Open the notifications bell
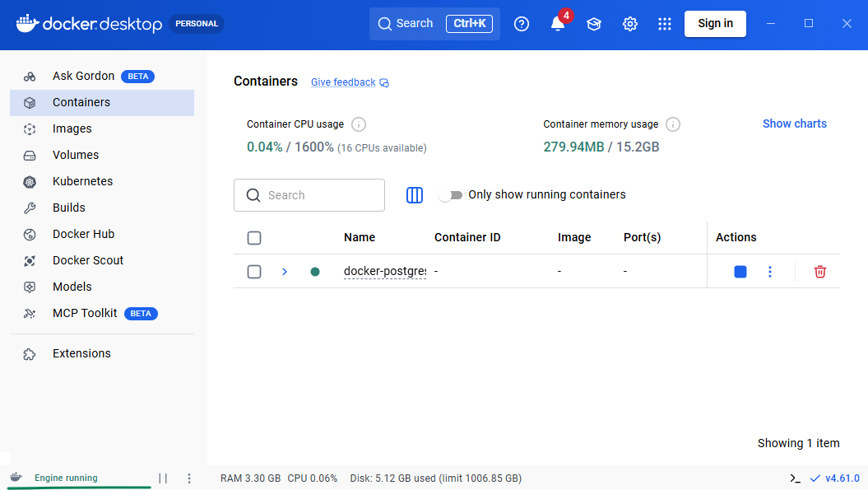Viewport: 868px width, 490px height. pyautogui.click(x=558, y=24)
